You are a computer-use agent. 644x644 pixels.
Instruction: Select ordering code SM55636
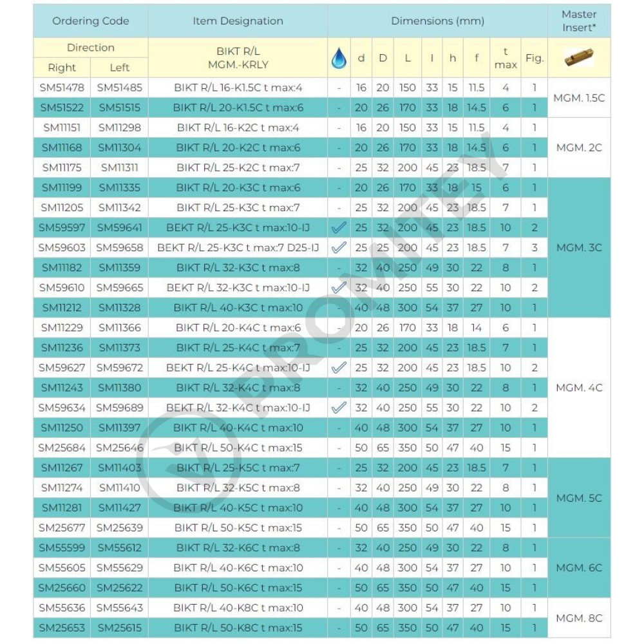(62, 607)
